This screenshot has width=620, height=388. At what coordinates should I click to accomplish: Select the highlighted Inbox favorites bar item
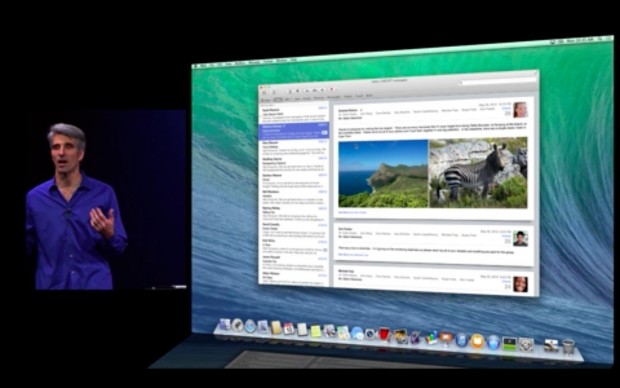[278, 100]
